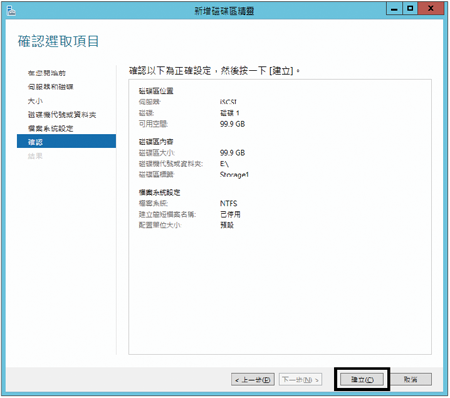
Task: Click the 配置單位大小: label
Action: pos(160,225)
